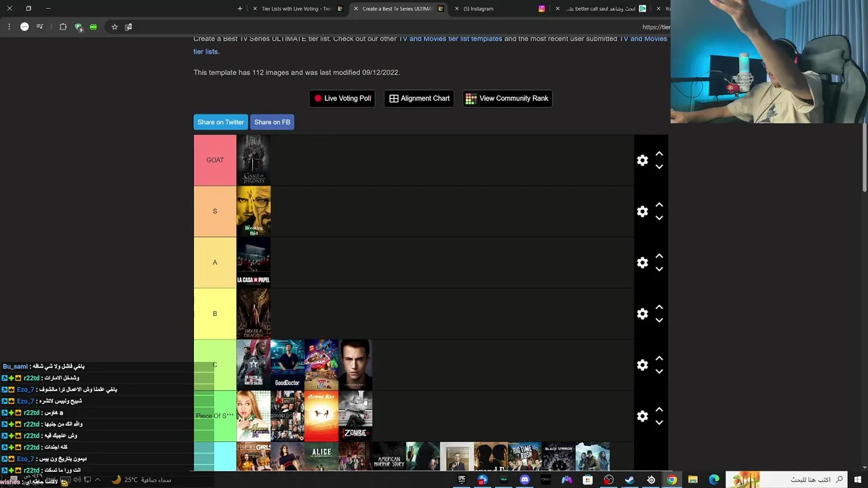Open settings gear for C tier row
The height and width of the screenshot is (488, 868).
pyautogui.click(x=642, y=365)
